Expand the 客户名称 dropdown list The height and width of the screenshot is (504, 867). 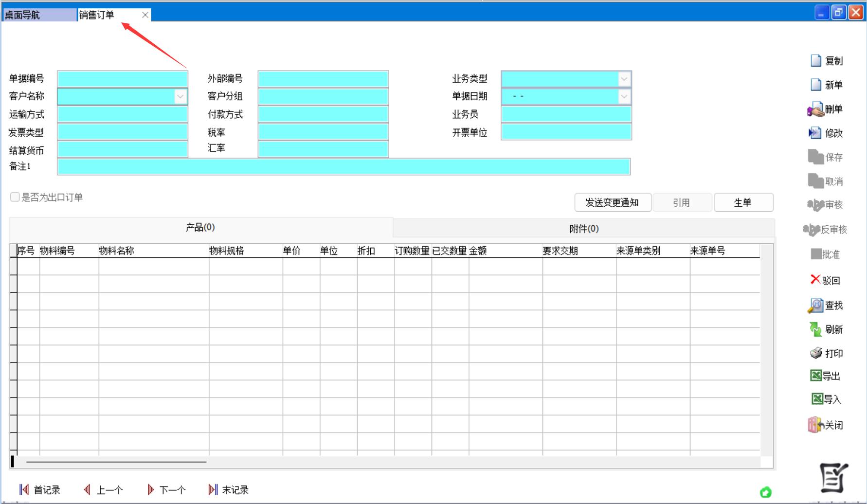click(180, 96)
